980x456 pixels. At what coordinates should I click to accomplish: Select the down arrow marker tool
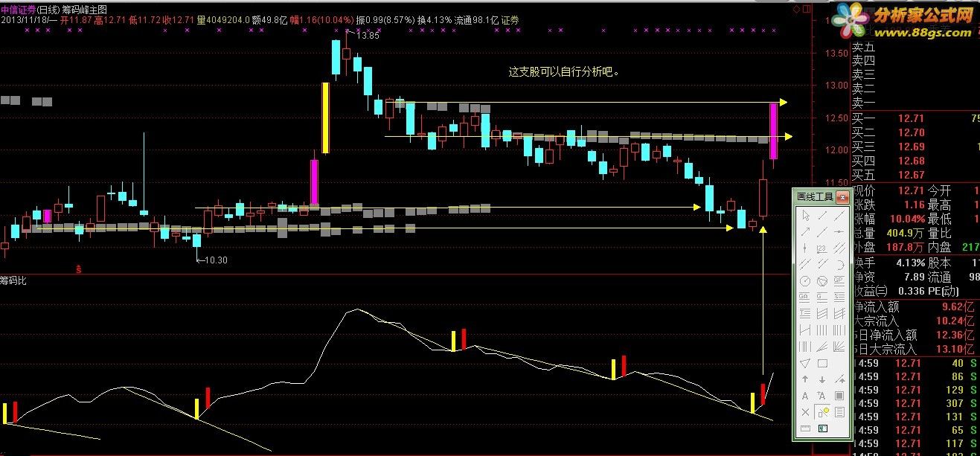(x=823, y=379)
